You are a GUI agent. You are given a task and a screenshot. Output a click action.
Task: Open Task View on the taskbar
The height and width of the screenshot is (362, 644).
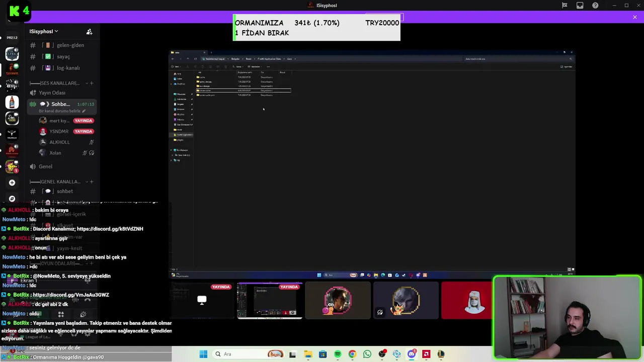(x=292, y=354)
